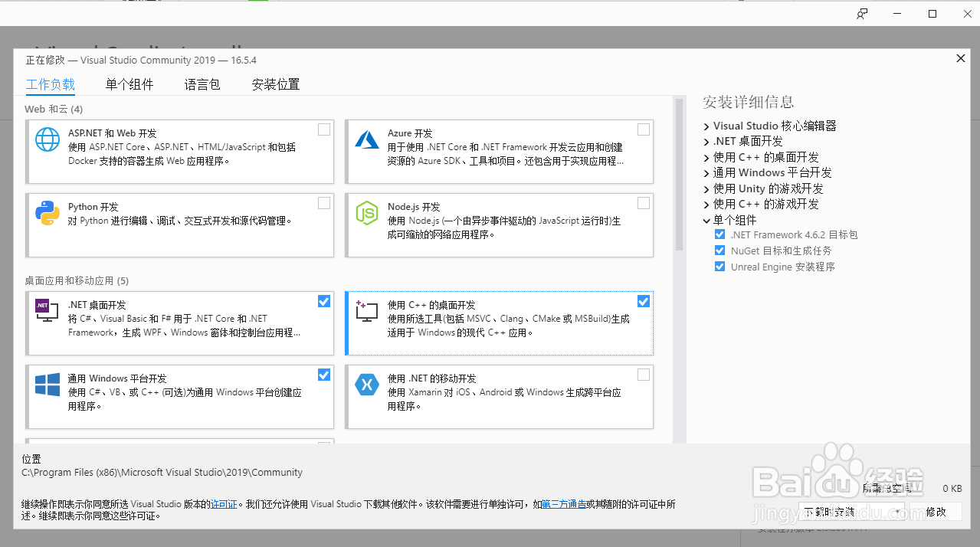The width and height of the screenshot is (980, 547).
Task: Click the .NET desktop development icon
Action: tap(48, 310)
